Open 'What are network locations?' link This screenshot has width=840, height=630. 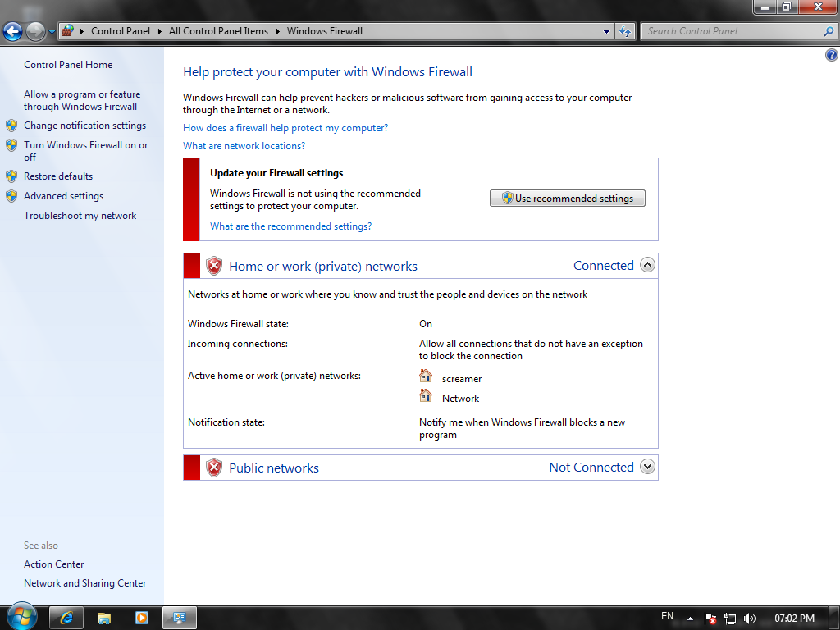coord(244,146)
